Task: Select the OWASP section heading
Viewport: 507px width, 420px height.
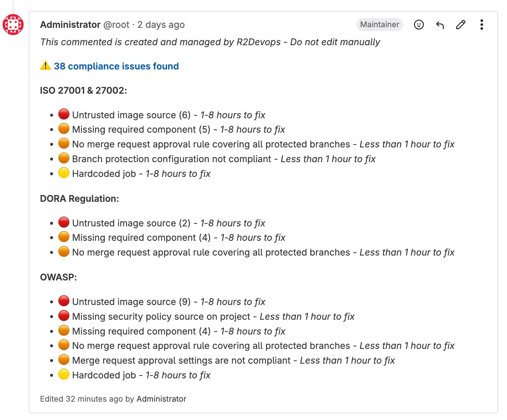Action: (58, 277)
